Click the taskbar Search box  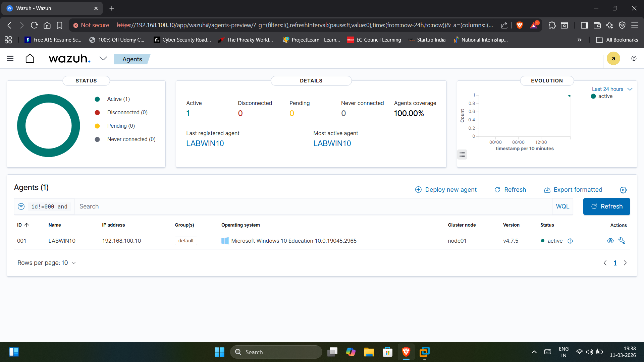[276, 352]
